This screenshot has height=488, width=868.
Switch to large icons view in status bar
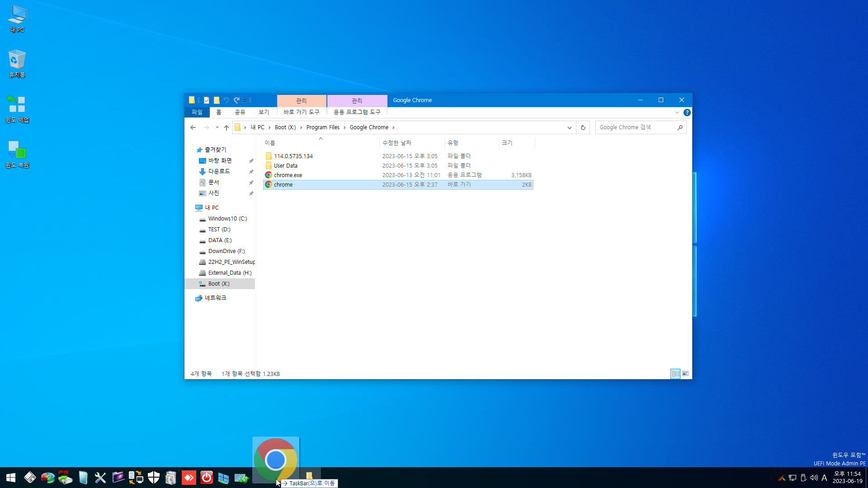tap(685, 374)
